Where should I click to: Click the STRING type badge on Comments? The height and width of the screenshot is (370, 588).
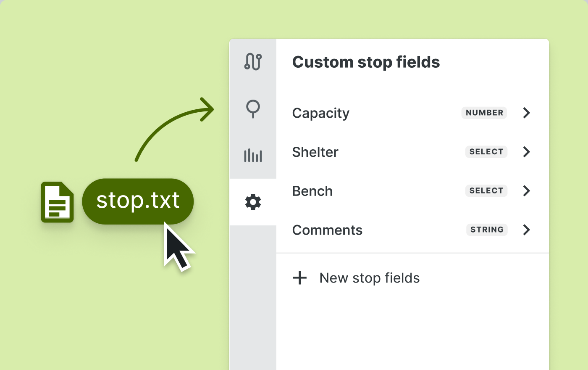(486, 230)
